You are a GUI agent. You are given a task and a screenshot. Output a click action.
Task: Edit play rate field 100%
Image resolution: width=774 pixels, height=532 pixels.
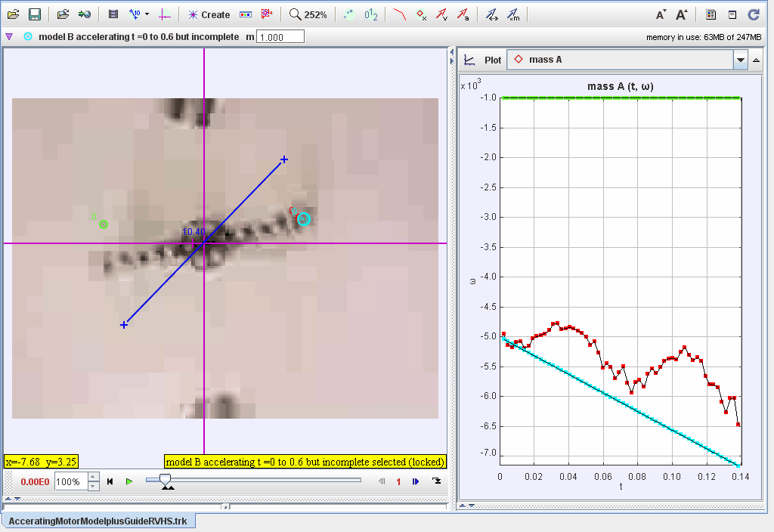pos(72,481)
